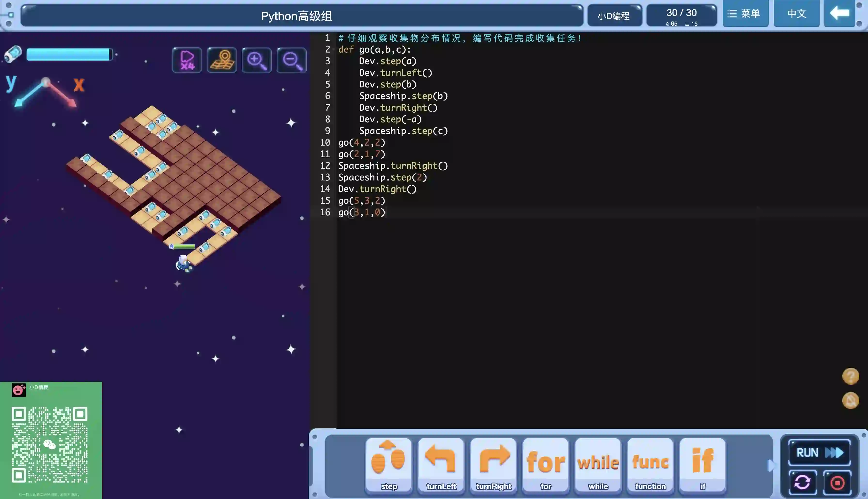
Task: Click the zoom out magnifier icon
Action: click(292, 60)
